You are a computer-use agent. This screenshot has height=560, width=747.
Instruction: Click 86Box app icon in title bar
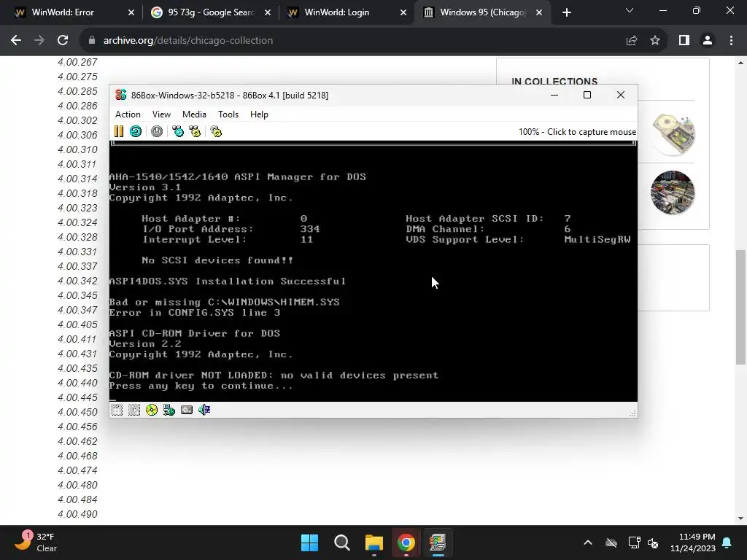(121, 95)
